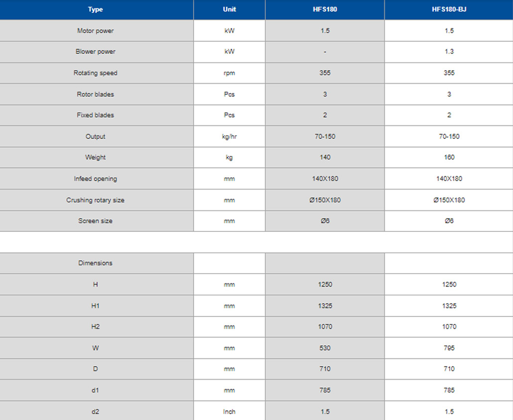Select the Crushing rotary size label
This screenshot has height=420, width=513.
point(95,200)
